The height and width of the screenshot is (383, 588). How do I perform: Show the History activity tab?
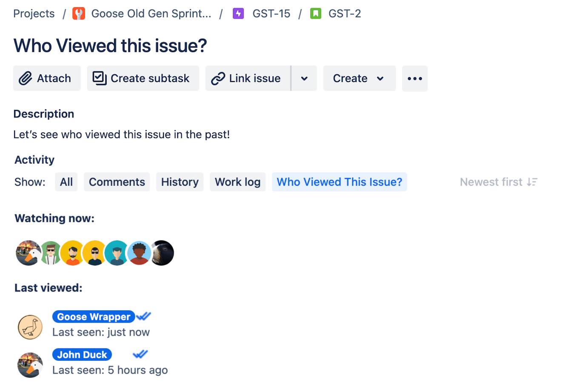pos(180,182)
